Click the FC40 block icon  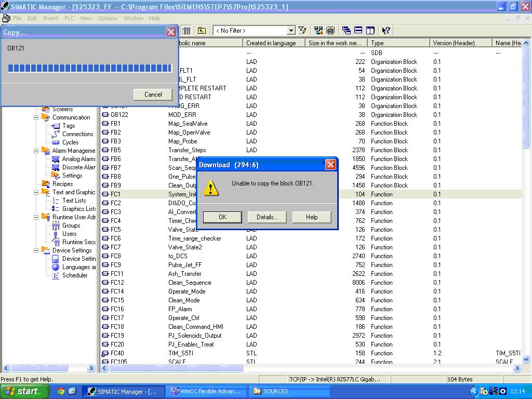point(105,353)
